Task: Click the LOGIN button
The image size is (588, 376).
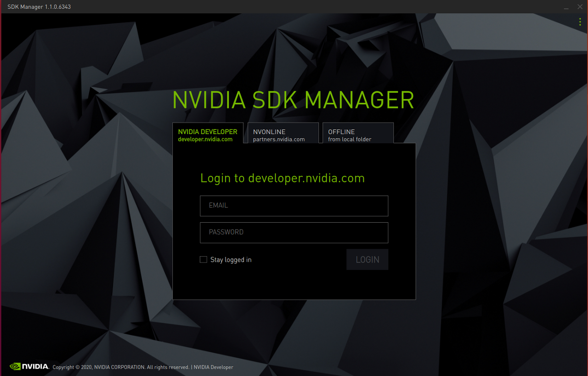Action: point(367,259)
